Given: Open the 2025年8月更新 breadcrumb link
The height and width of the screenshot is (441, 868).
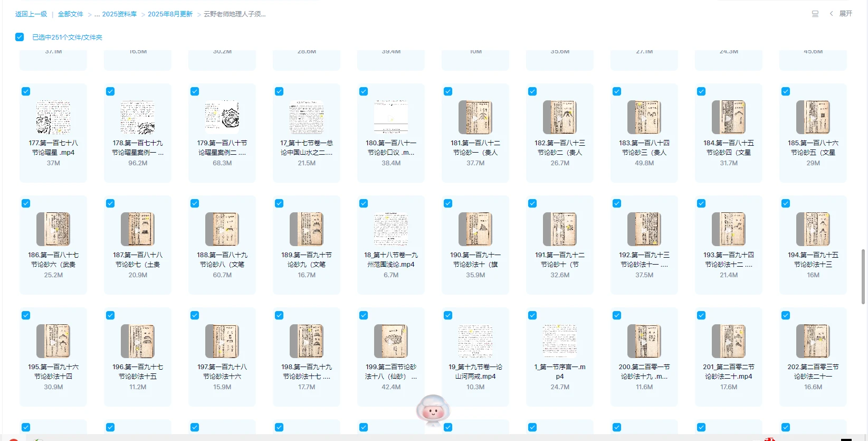Looking at the screenshot, I should (170, 14).
